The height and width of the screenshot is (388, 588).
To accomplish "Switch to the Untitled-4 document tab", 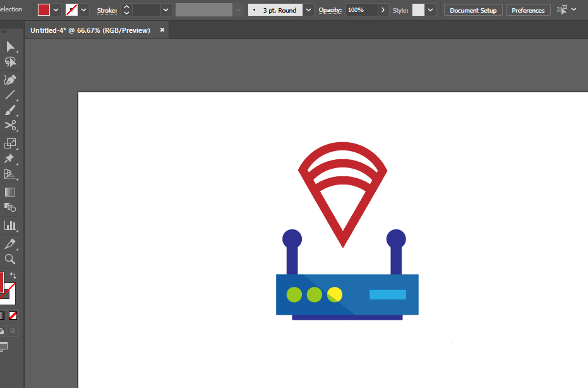I will [90, 30].
